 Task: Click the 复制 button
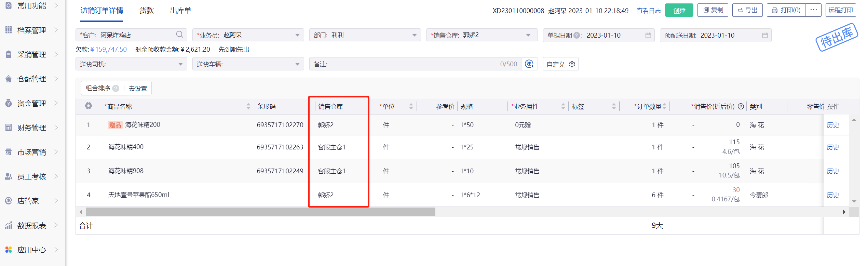[x=713, y=10]
